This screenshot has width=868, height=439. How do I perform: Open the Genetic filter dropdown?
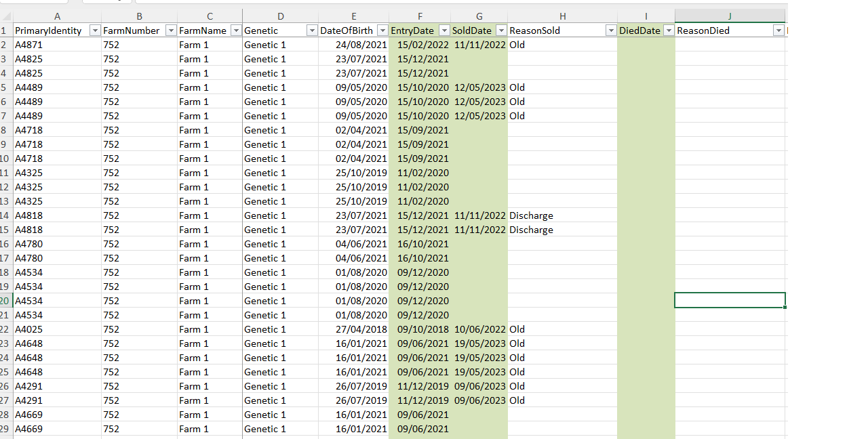[312, 30]
